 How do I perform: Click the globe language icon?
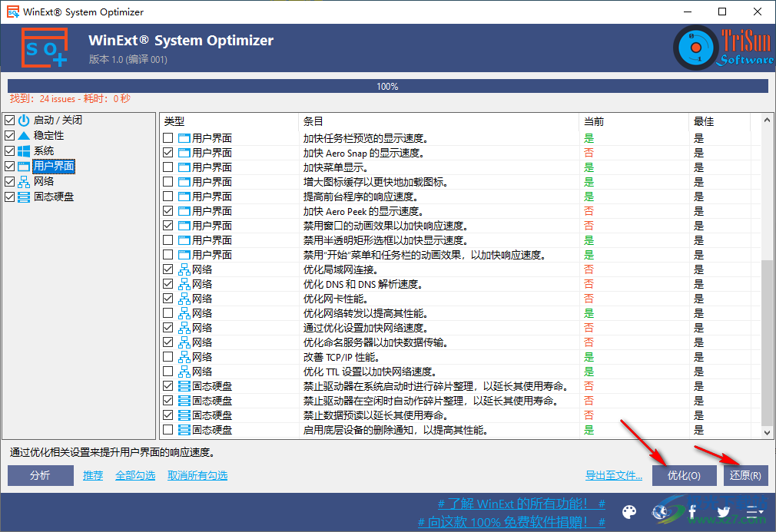click(660, 512)
